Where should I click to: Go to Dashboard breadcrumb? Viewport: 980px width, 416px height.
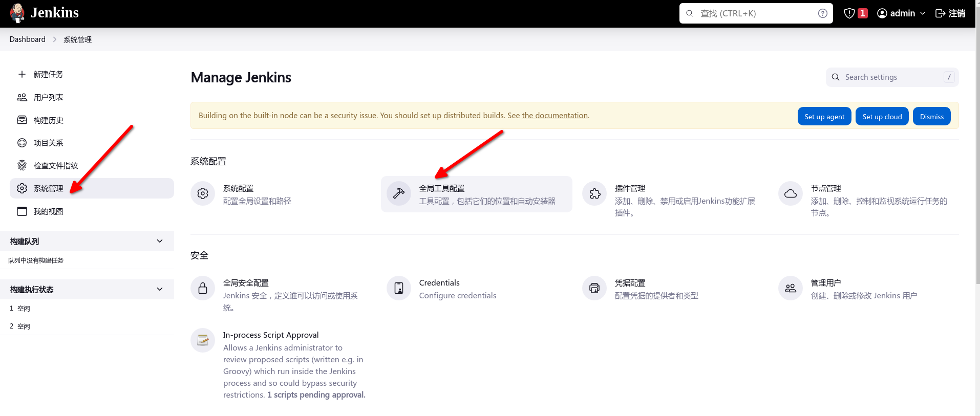pyautogui.click(x=28, y=39)
